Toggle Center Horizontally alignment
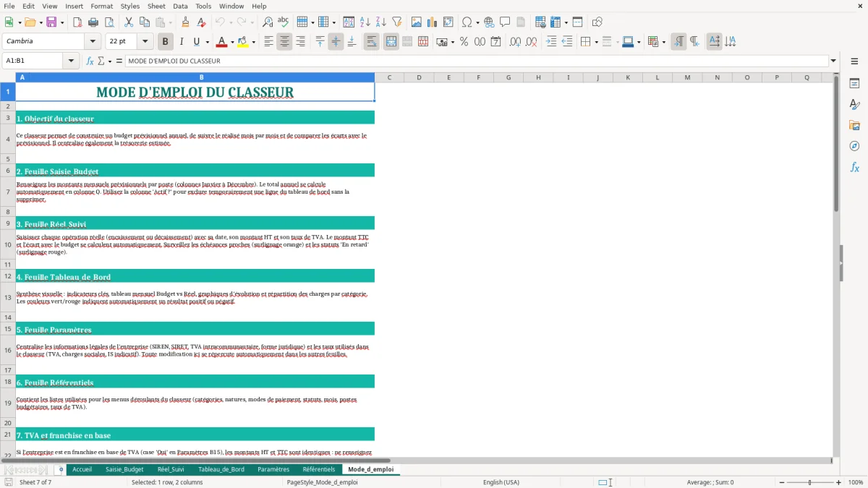 click(x=284, y=42)
